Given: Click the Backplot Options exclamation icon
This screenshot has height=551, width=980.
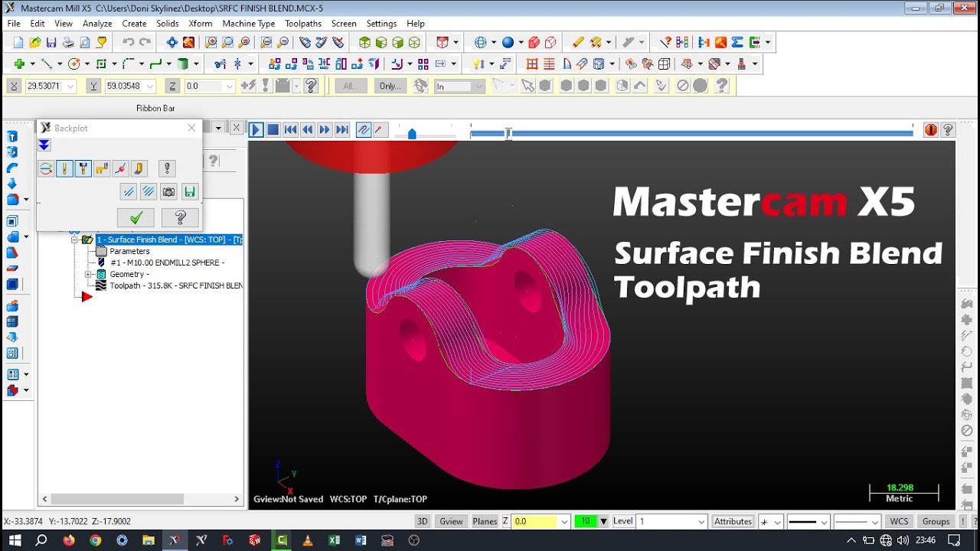Looking at the screenshot, I should (x=167, y=168).
